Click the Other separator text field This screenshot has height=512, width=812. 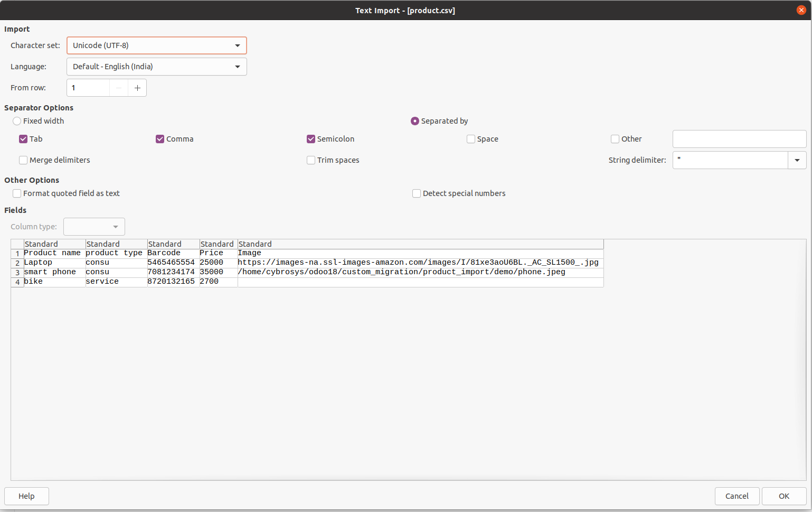point(739,139)
